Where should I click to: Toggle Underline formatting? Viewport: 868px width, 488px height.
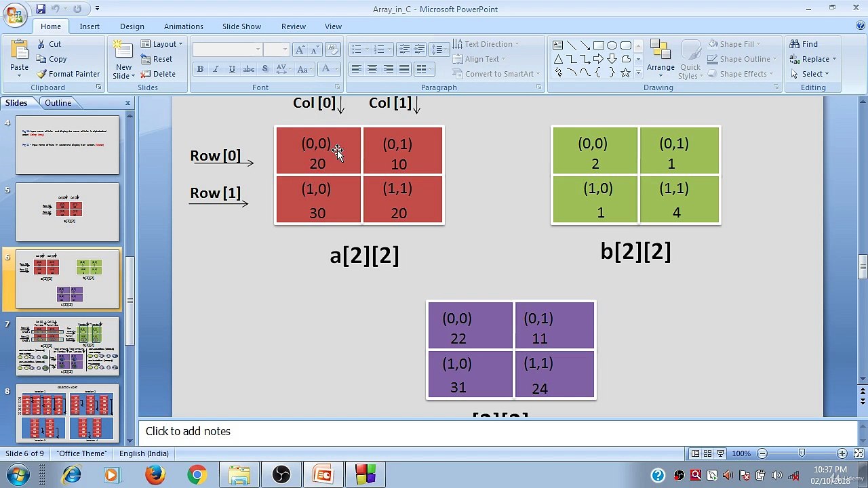pyautogui.click(x=232, y=69)
